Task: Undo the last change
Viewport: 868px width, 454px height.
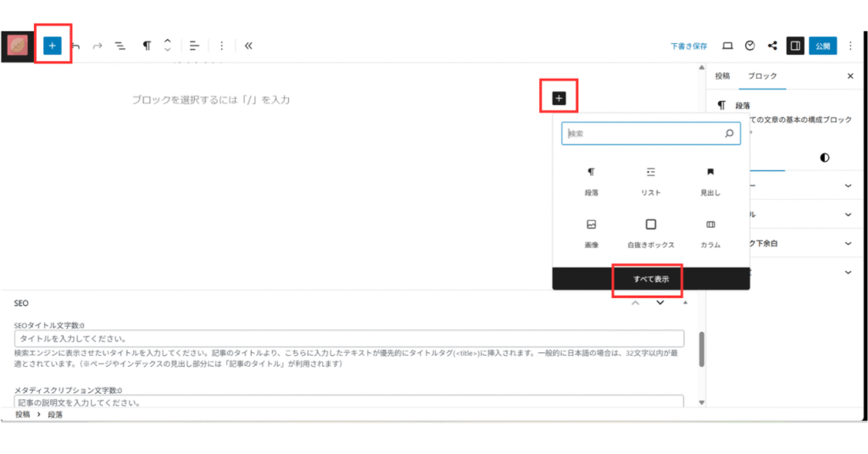Action: (x=75, y=46)
